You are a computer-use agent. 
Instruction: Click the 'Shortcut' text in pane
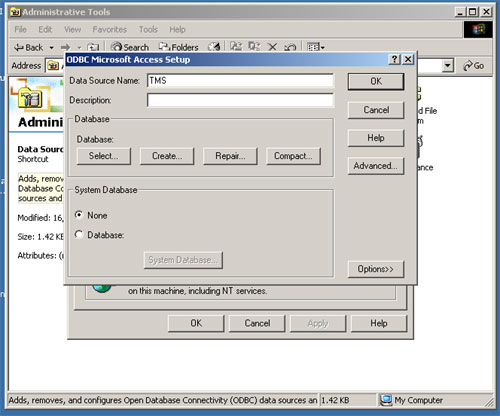pyautogui.click(x=33, y=159)
